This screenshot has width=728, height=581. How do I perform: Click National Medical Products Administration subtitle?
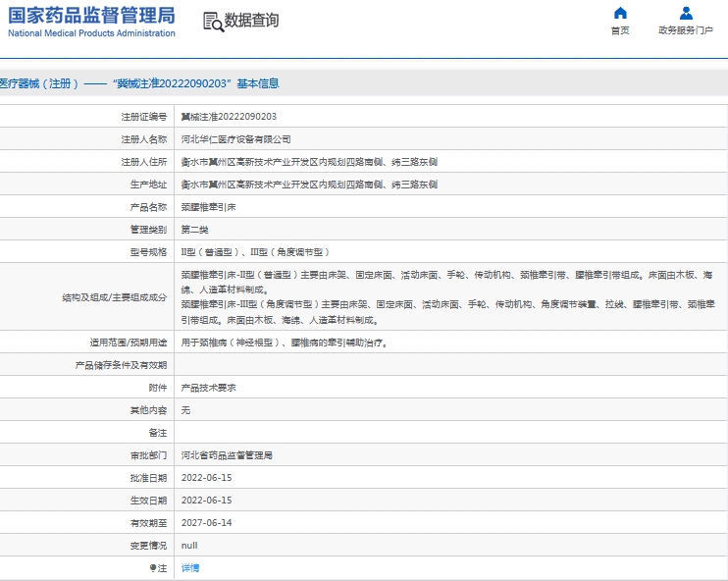(x=91, y=33)
